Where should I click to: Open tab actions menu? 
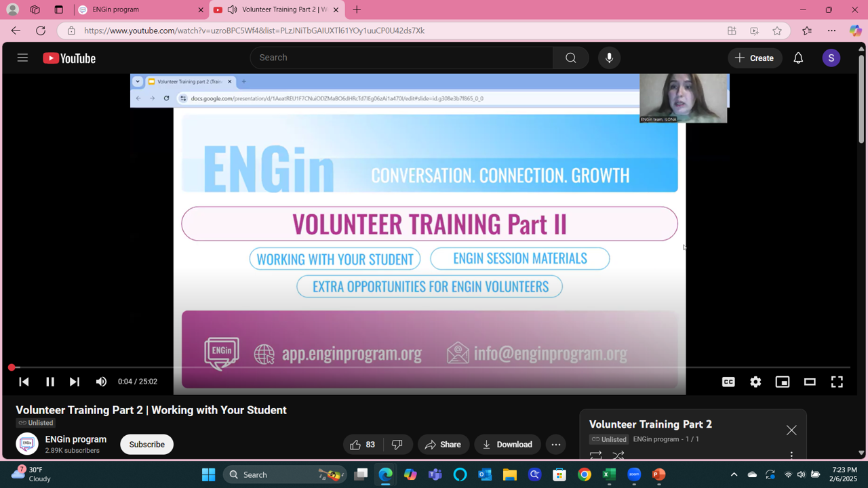coord(58,9)
